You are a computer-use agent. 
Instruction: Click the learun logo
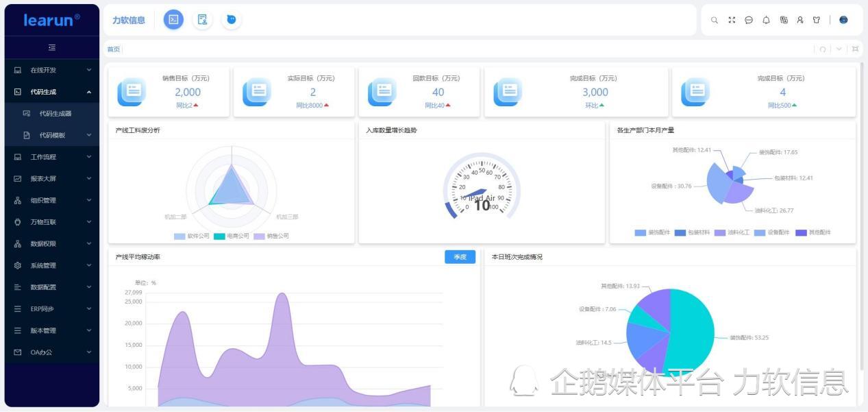tap(52, 20)
